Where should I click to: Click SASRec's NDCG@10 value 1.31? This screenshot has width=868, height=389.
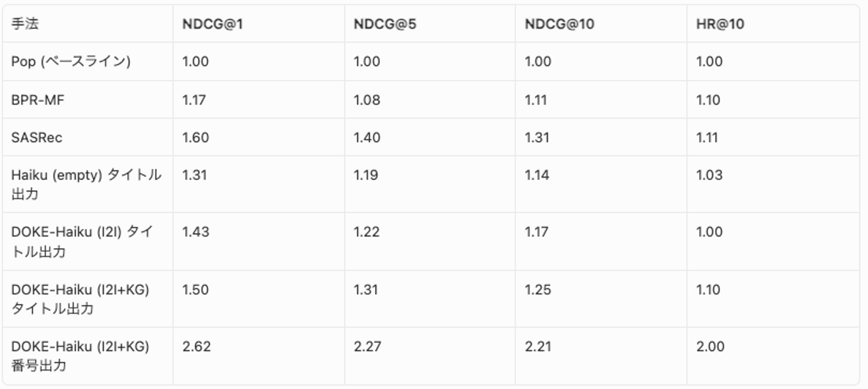click(x=536, y=137)
